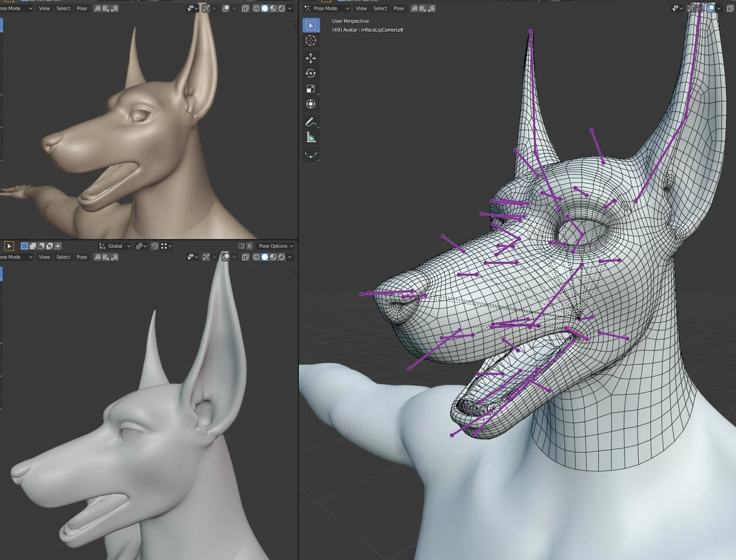The width and height of the screenshot is (736, 560).
Task: Copy pose button in bottom-left viewport header
Action: coord(97,257)
